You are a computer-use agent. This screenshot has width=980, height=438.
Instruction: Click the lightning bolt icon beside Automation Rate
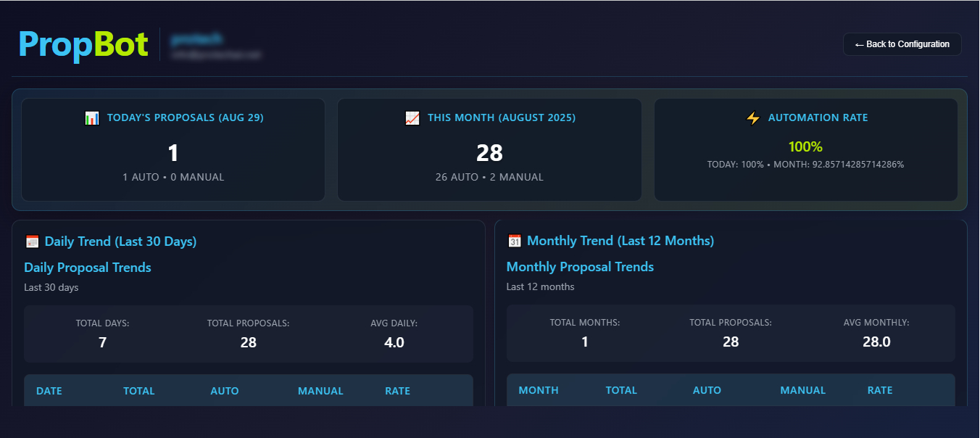[753, 118]
